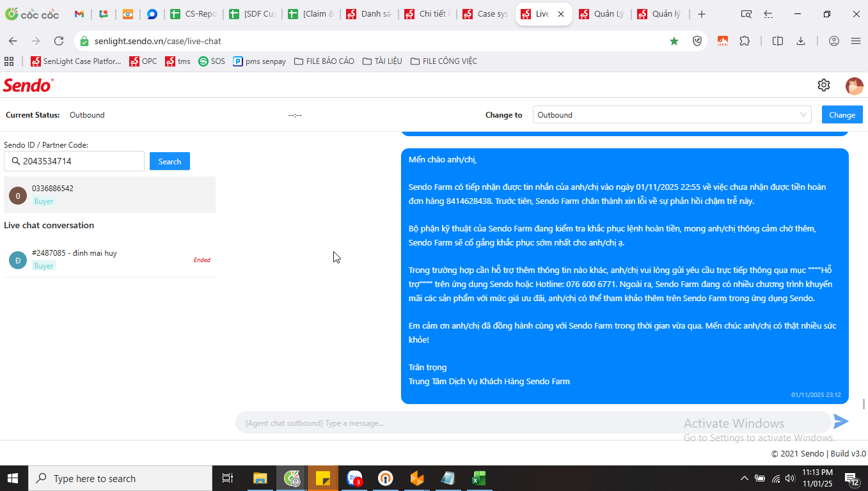The height and width of the screenshot is (491, 868).
Task: Click the agent chat outbound message box
Action: coord(532,423)
